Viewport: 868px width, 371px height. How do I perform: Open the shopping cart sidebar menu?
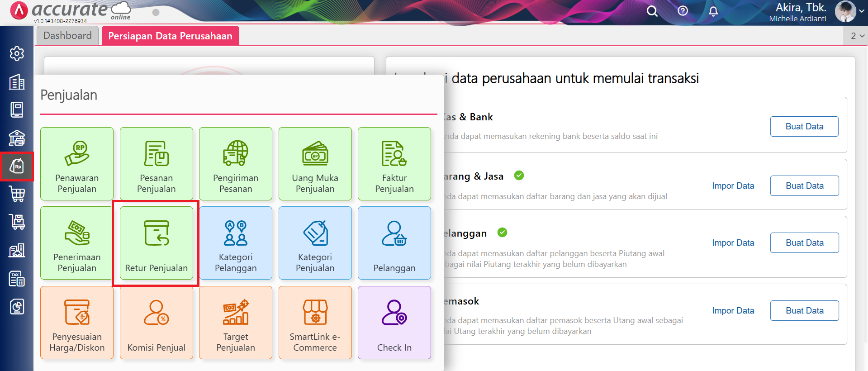click(x=17, y=194)
